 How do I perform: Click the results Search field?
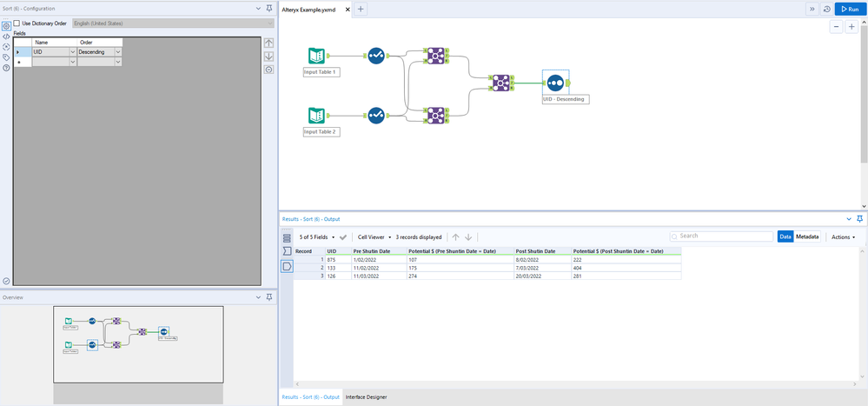(721, 236)
